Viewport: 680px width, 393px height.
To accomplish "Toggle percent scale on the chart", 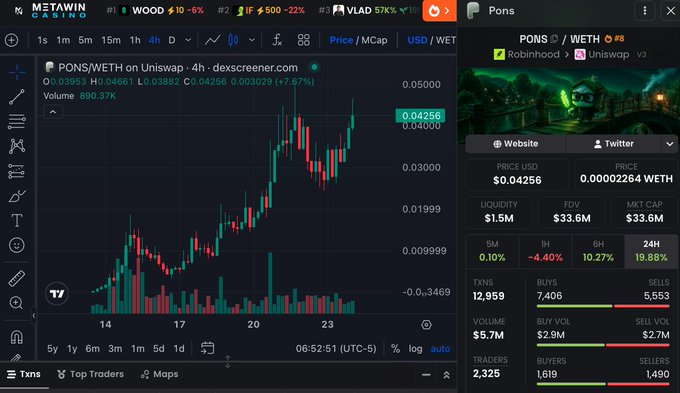I will (395, 349).
